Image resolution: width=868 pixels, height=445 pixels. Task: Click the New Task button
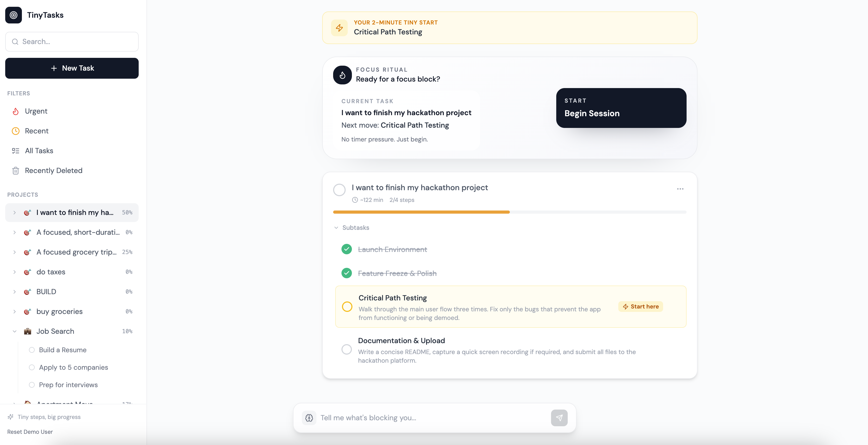(x=72, y=68)
